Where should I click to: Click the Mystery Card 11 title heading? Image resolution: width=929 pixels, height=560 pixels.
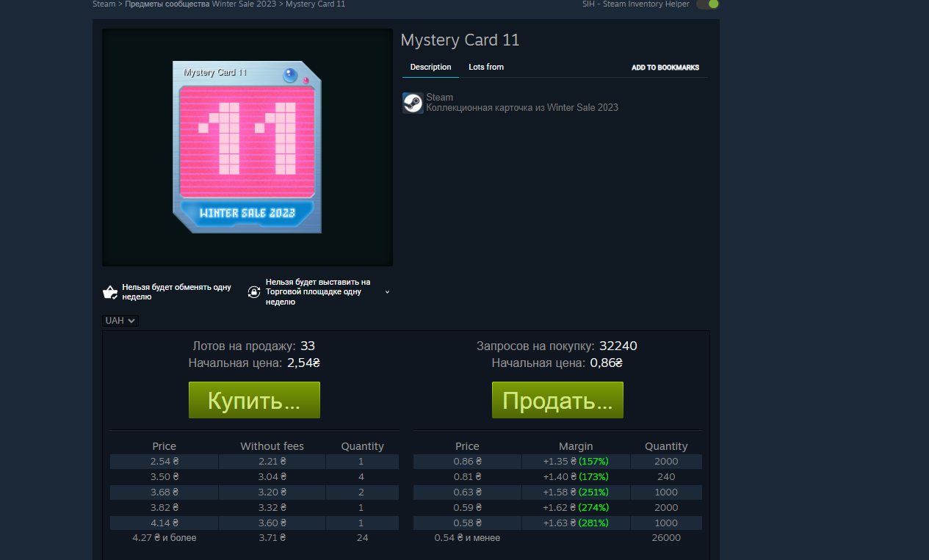460,40
